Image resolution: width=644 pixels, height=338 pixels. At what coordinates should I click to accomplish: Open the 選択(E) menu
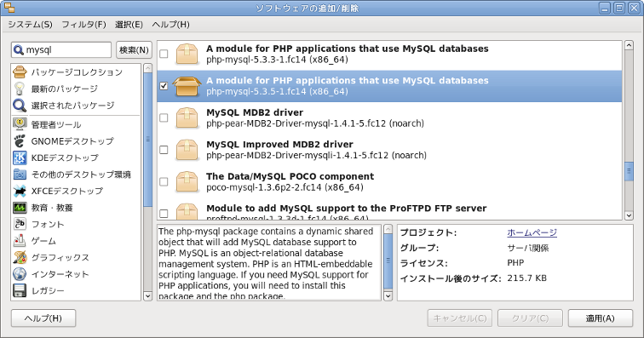coord(129,25)
